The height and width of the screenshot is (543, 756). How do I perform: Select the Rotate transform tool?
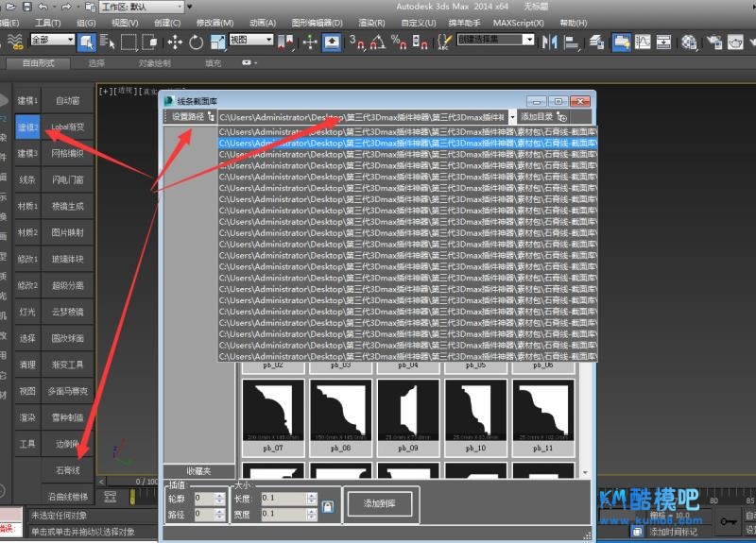pyautogui.click(x=196, y=42)
